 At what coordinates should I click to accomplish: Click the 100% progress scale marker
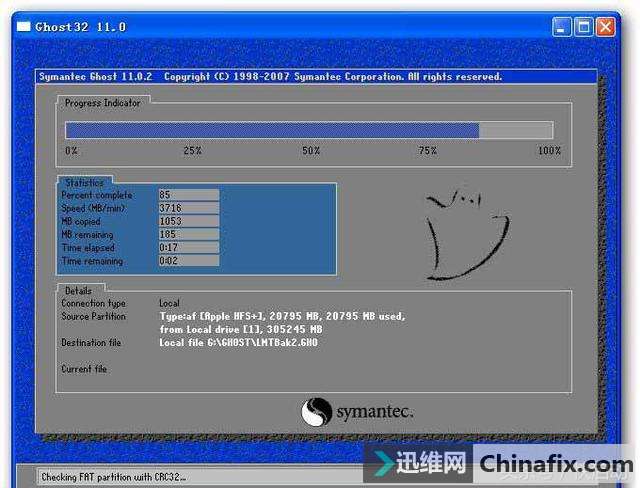(549, 151)
